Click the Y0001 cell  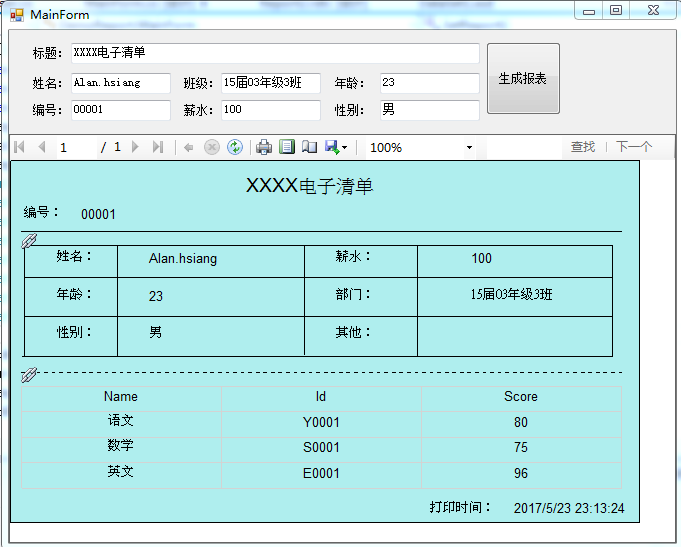pyautogui.click(x=321, y=424)
